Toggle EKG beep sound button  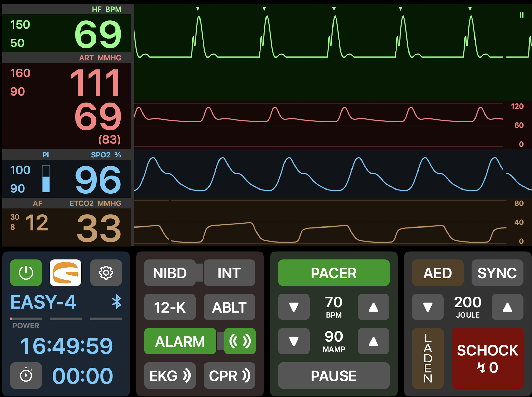(170, 375)
